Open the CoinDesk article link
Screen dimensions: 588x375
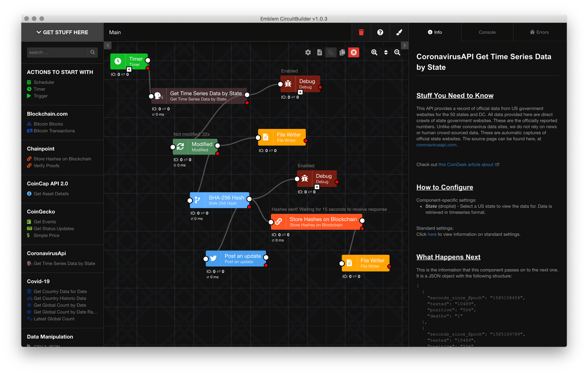pos(468,165)
